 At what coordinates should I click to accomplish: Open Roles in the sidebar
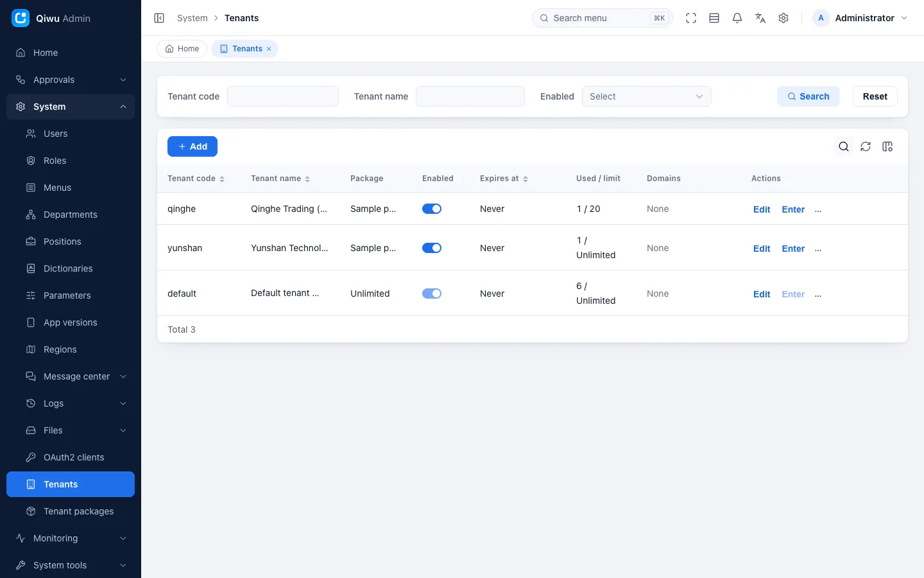pos(71,161)
